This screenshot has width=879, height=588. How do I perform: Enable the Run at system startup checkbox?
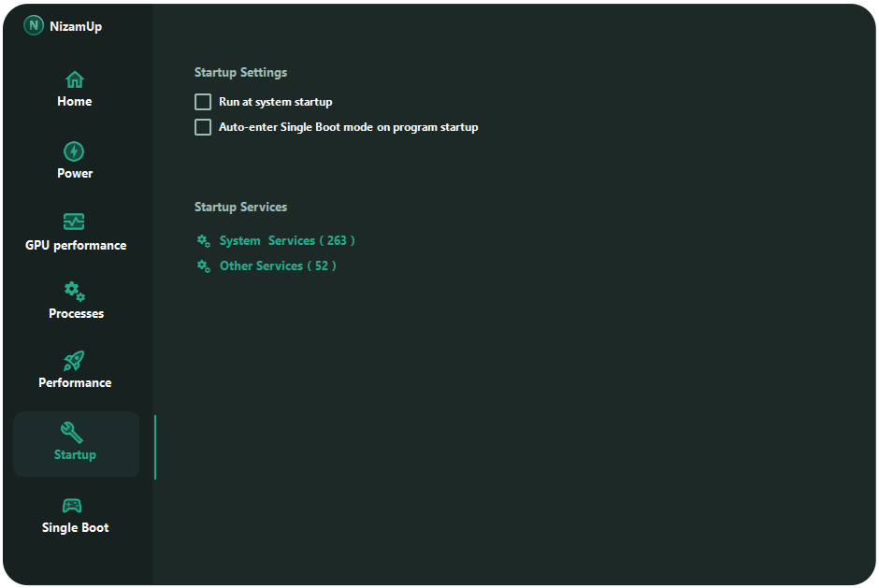coord(203,102)
